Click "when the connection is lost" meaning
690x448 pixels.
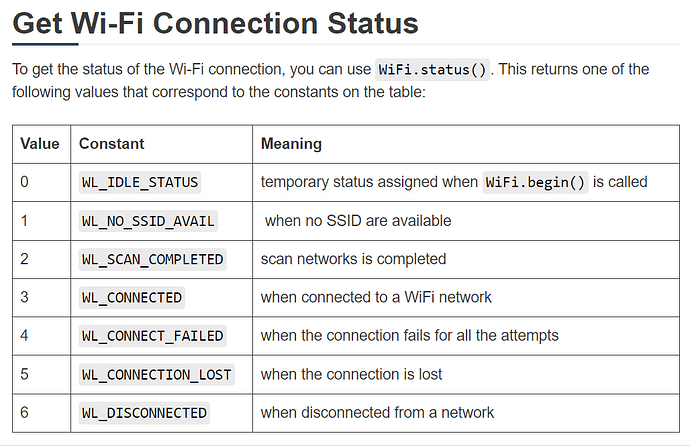351,374
